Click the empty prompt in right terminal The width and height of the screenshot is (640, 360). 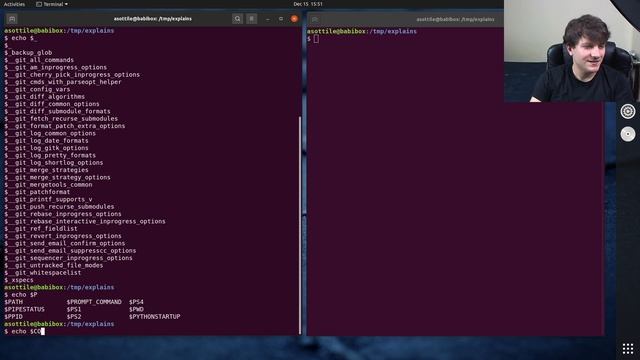(x=313, y=39)
